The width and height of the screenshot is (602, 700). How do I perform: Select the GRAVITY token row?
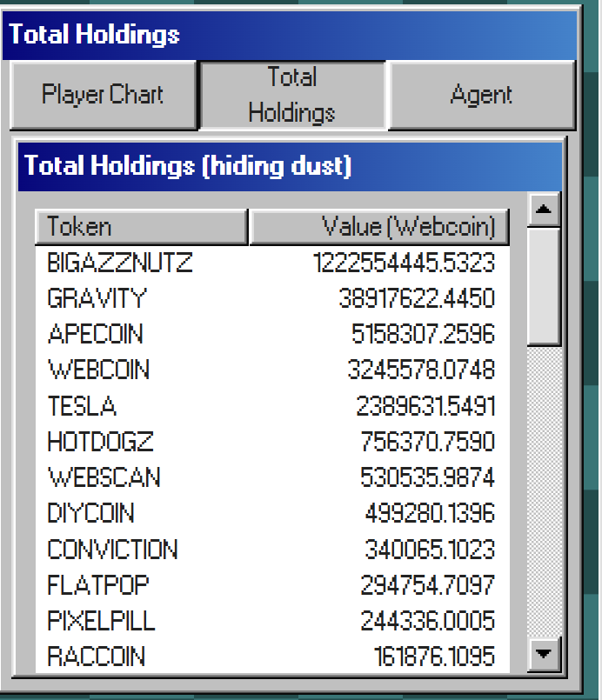pyautogui.click(x=272, y=298)
